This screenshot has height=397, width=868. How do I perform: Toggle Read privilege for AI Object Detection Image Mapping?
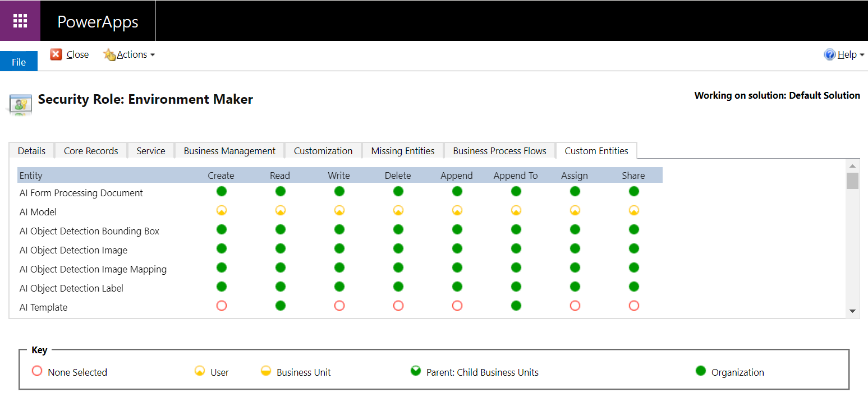[281, 267]
